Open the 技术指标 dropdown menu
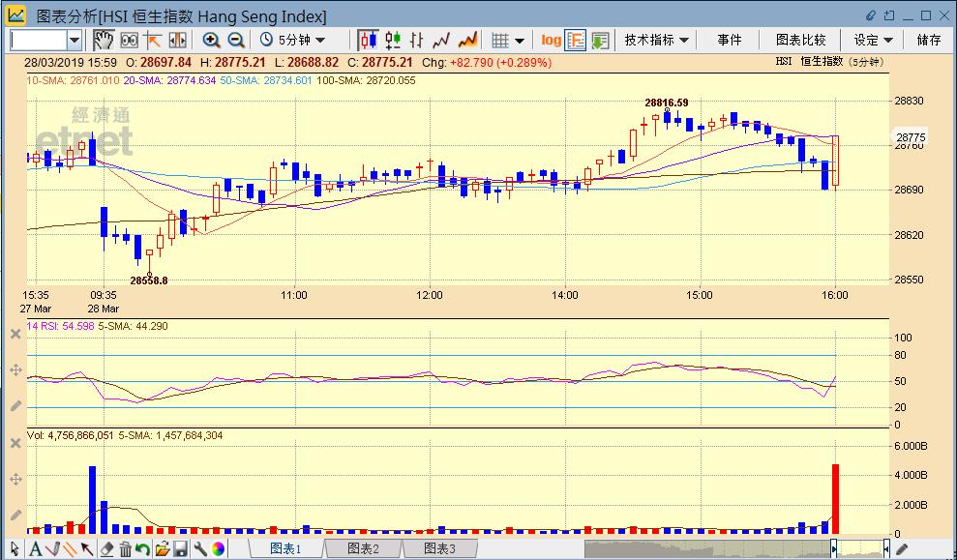The image size is (957, 560). (656, 41)
